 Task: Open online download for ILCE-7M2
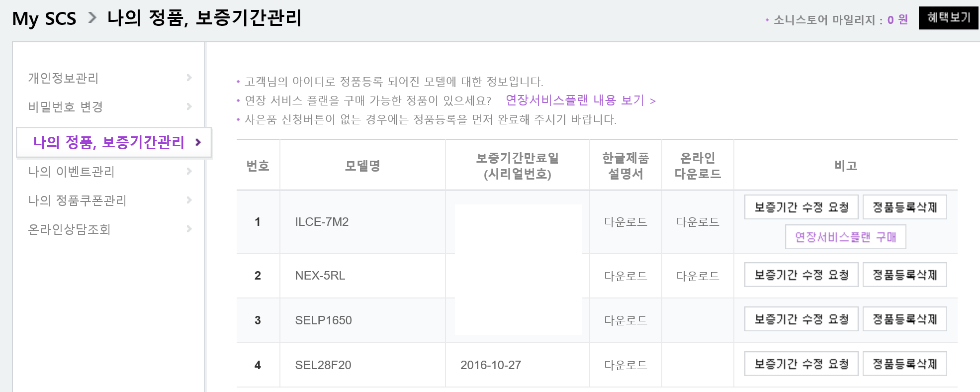pyautogui.click(x=698, y=222)
